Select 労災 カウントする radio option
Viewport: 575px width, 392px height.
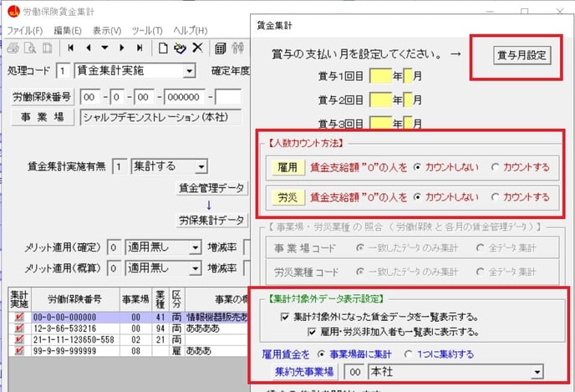[495, 197]
